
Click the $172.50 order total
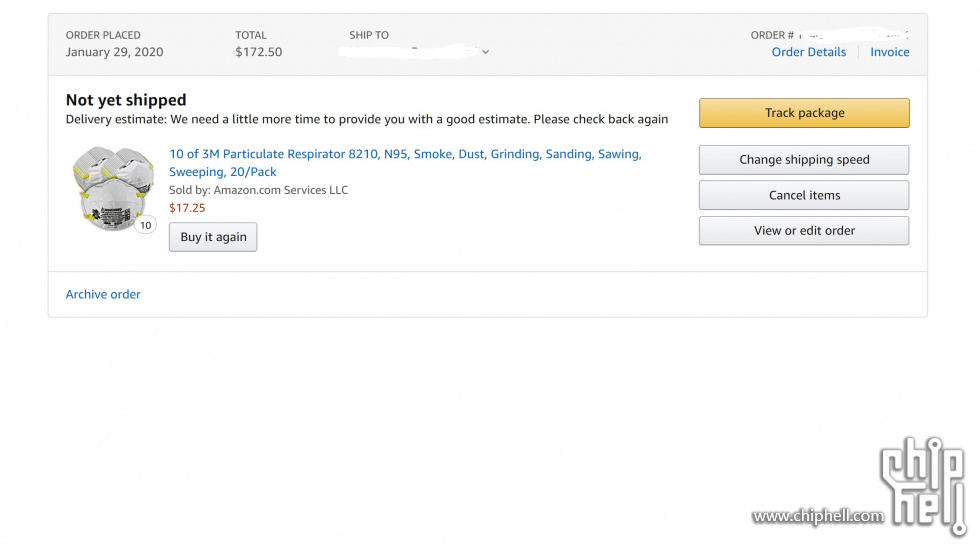pos(259,52)
